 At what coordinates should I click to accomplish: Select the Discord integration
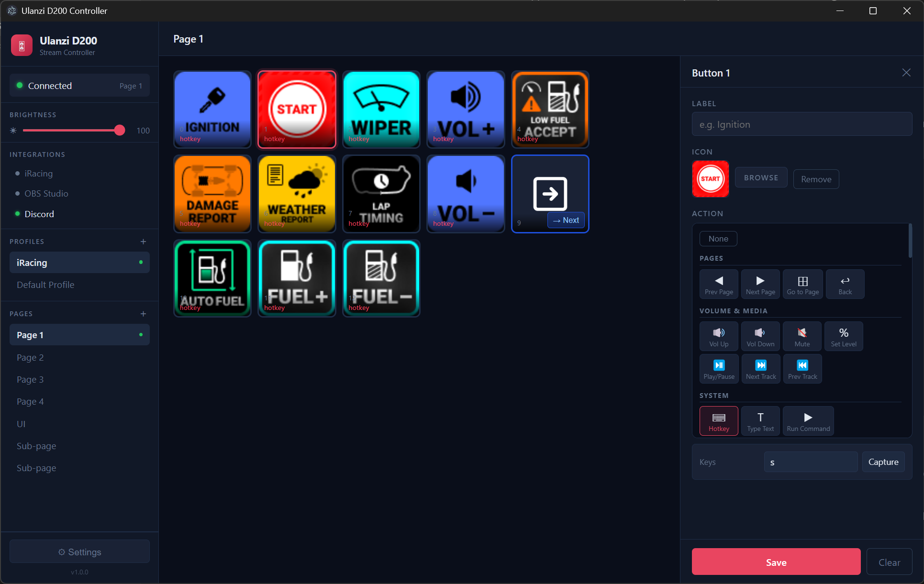pyautogui.click(x=39, y=214)
